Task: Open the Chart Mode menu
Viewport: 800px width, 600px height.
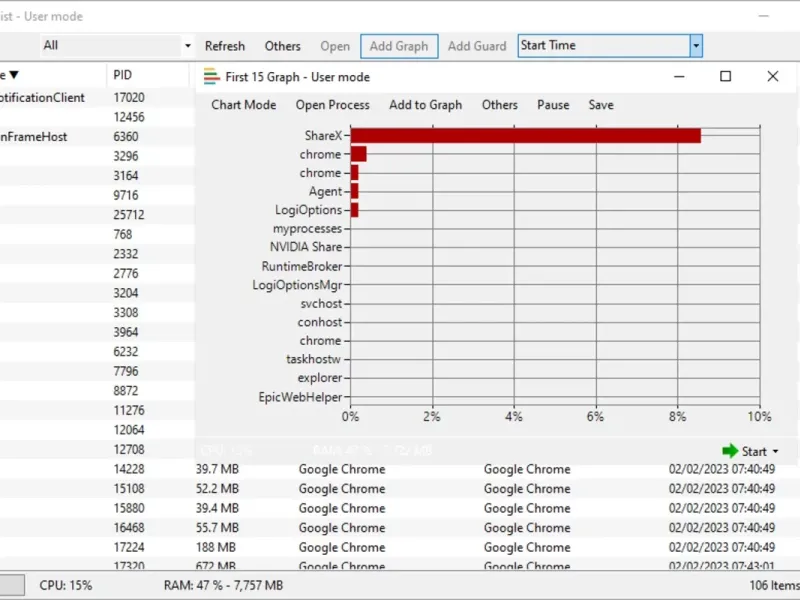Action: (x=244, y=105)
